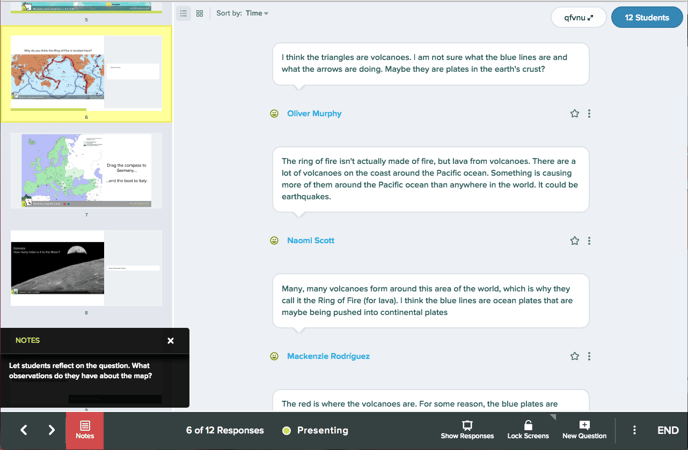Click Show Responses icon
Viewport: 688px width, 450px height.
[x=467, y=430]
